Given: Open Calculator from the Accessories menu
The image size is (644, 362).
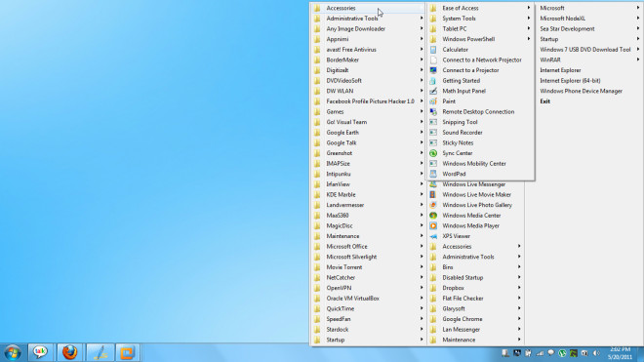Looking at the screenshot, I should click(455, 50).
